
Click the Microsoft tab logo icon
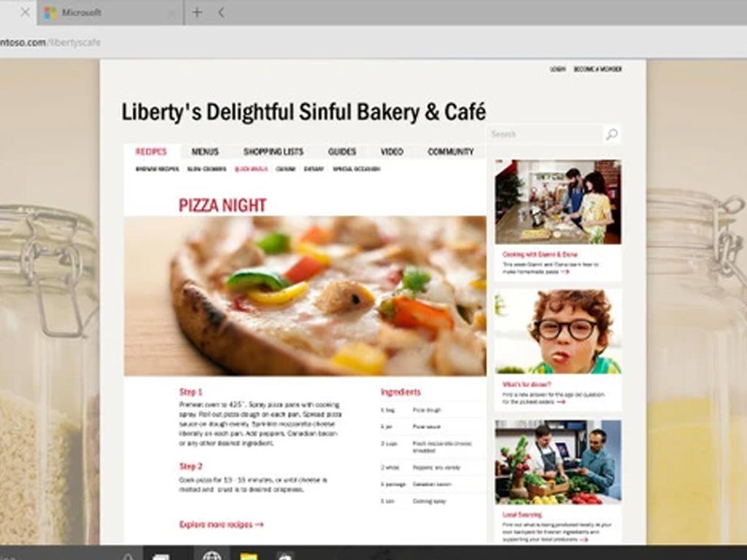pos(50,13)
